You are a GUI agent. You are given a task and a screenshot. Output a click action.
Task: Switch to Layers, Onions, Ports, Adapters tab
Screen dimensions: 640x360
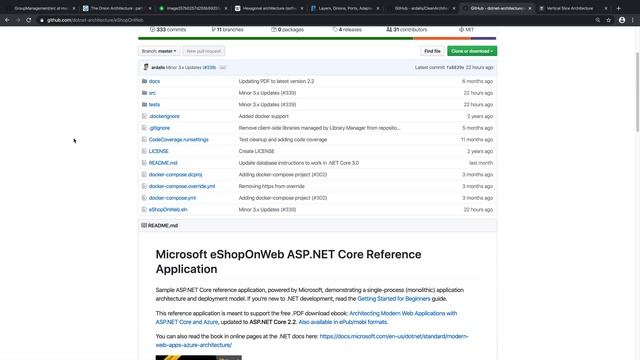[345, 8]
